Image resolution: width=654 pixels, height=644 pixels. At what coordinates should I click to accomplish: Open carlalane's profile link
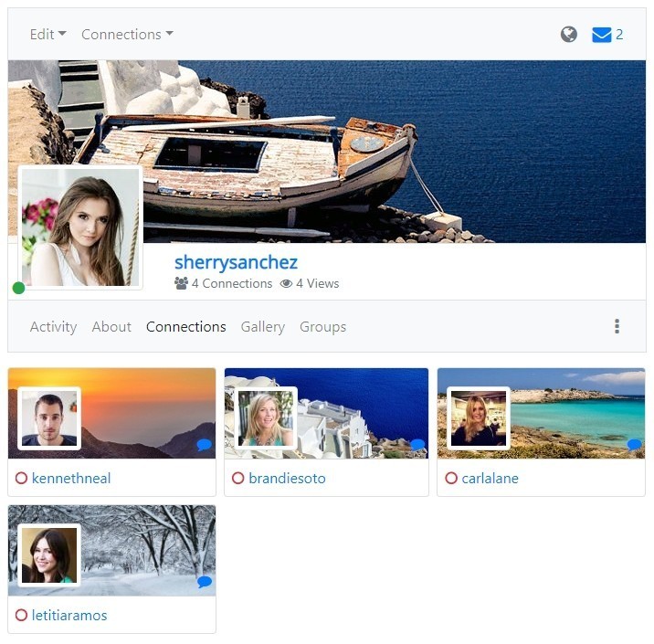click(x=490, y=478)
